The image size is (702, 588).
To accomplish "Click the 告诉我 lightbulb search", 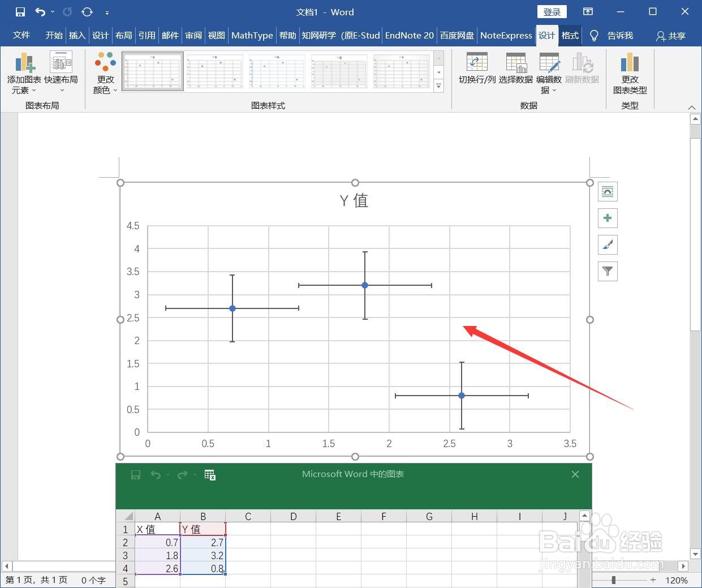I will point(611,35).
